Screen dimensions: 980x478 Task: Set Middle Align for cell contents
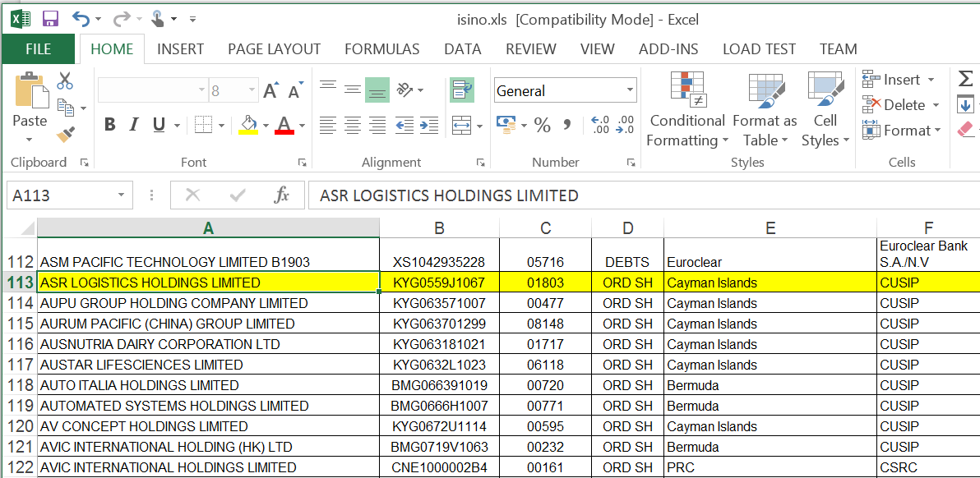tap(354, 90)
